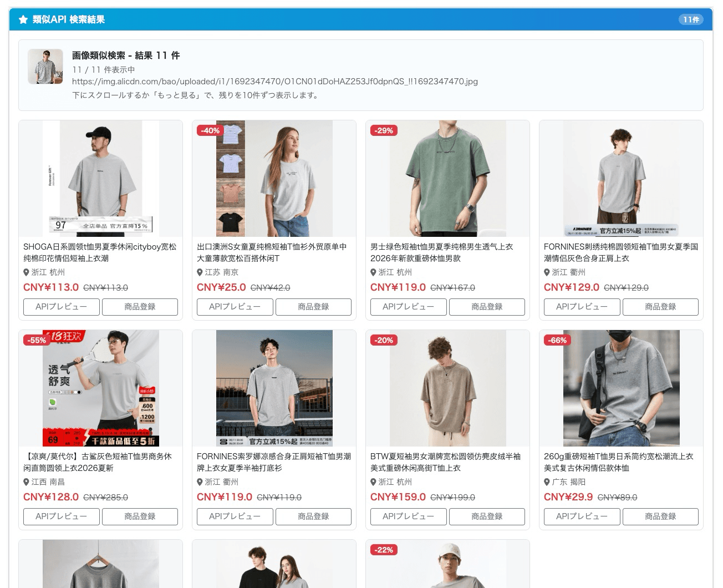Click the -29% discount badge
Image resolution: width=723 pixels, height=588 pixels.
(x=384, y=130)
